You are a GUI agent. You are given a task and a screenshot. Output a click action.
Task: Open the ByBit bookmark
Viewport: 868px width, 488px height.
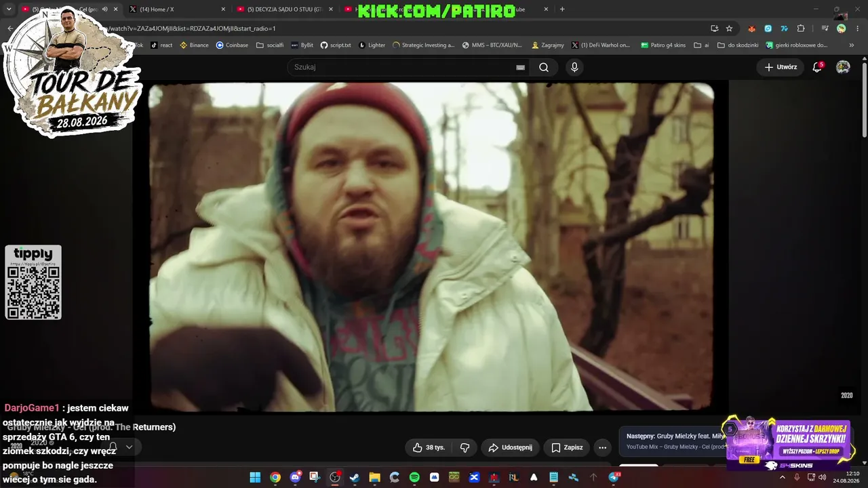tap(302, 45)
